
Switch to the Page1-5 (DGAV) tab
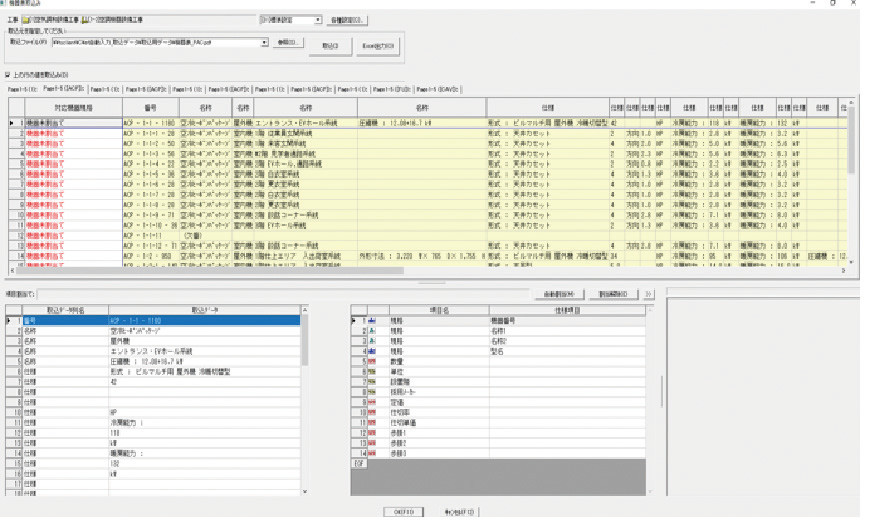click(x=437, y=89)
